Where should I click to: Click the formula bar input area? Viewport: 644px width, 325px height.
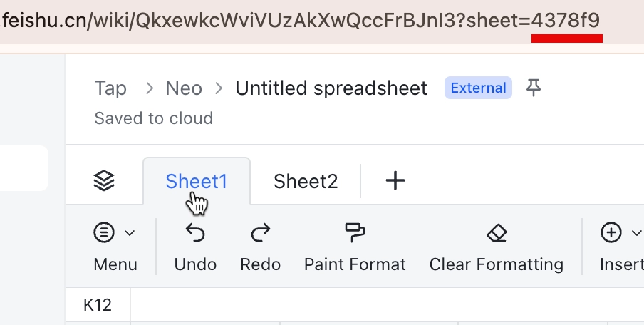[388, 305]
